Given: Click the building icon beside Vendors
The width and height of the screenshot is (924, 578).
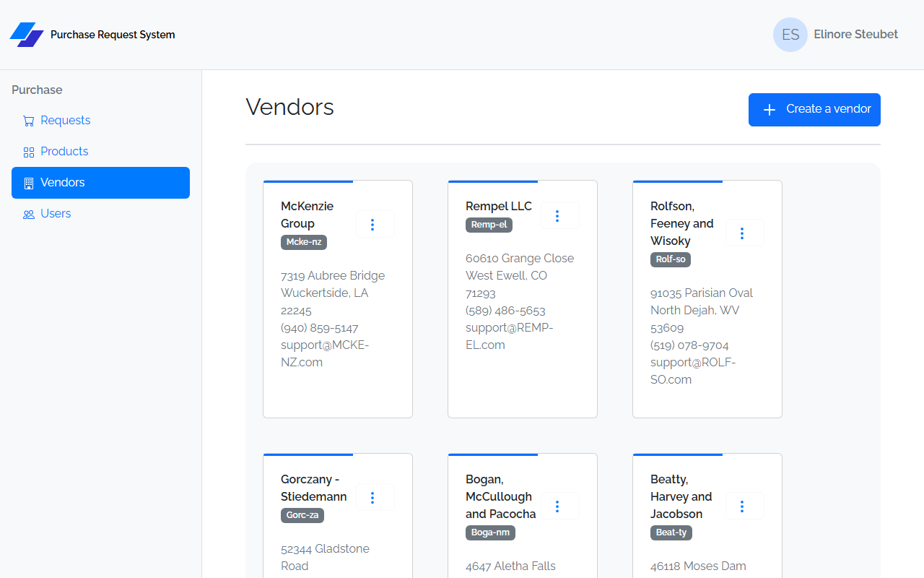Looking at the screenshot, I should pos(29,183).
